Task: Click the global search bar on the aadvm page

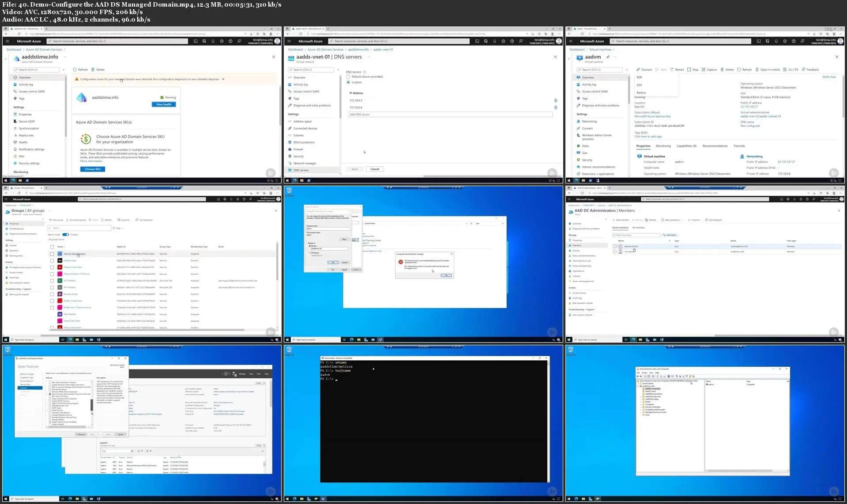Action: click(680, 41)
